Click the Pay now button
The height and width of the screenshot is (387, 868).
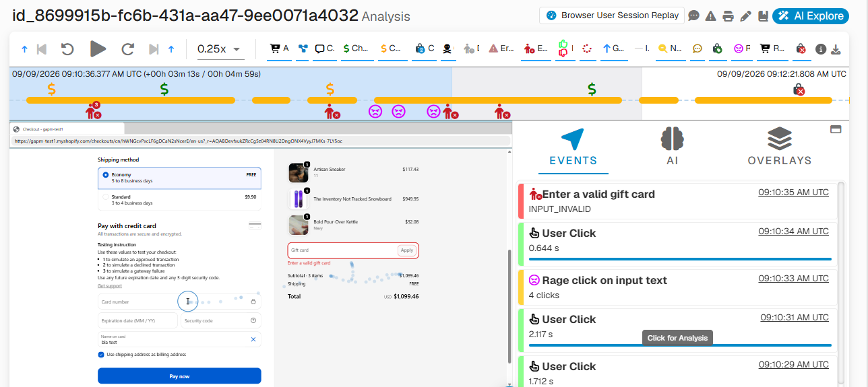179,376
